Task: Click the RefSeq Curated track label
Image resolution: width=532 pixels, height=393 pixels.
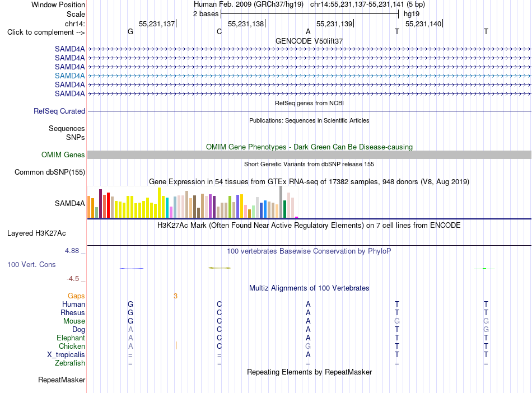Action: pyautogui.click(x=59, y=111)
